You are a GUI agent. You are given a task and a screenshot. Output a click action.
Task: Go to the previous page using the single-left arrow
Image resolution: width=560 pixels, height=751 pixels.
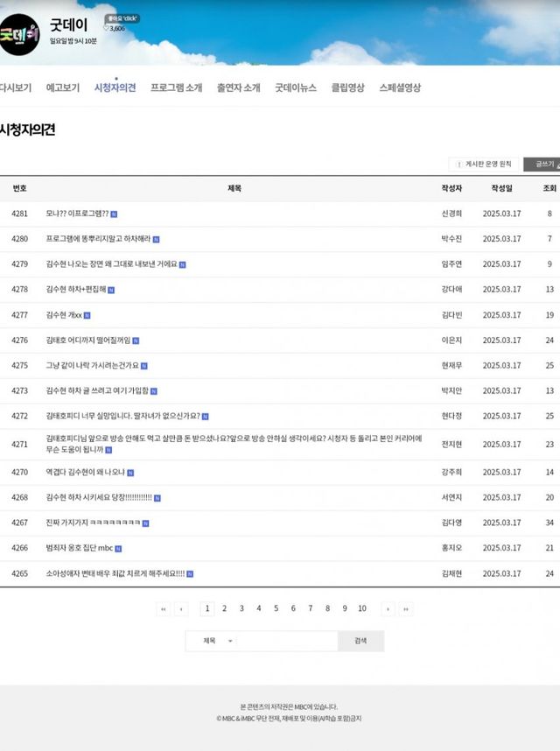(181, 608)
